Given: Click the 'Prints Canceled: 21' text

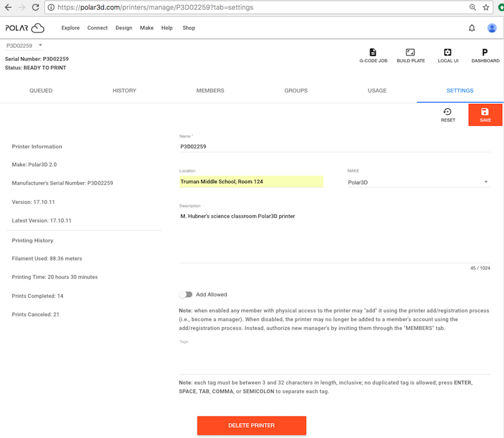Looking at the screenshot, I should pyautogui.click(x=35, y=315).
